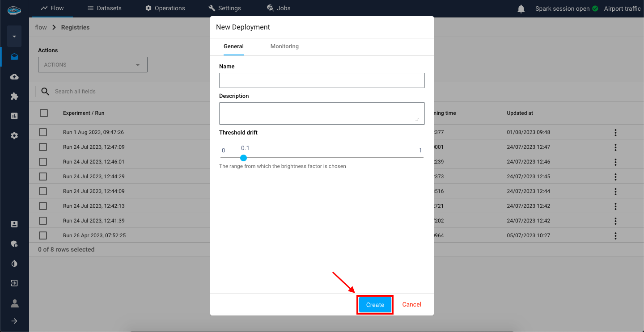This screenshot has height=332, width=644.
Task: Click the gear icon in sidebar
Action: 14,136
